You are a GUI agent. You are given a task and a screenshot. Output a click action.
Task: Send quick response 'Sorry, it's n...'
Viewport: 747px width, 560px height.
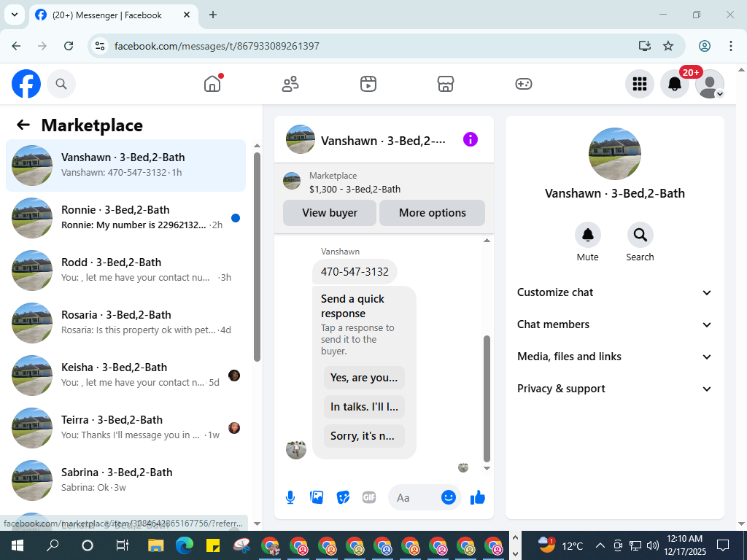pyautogui.click(x=364, y=436)
